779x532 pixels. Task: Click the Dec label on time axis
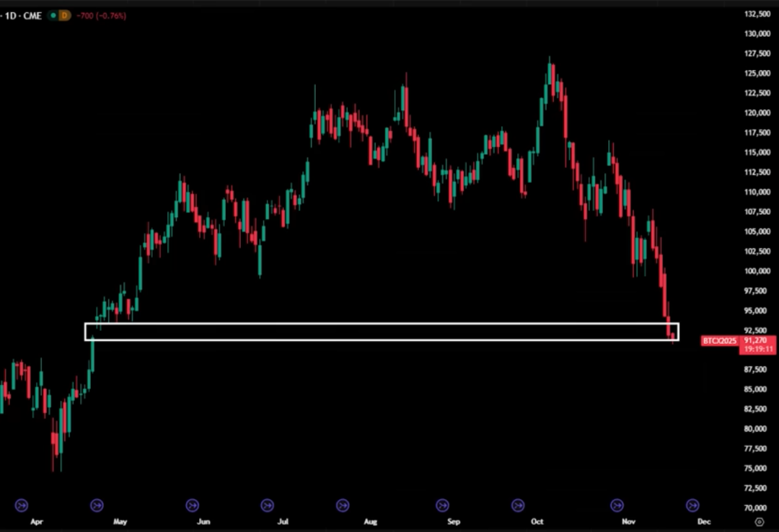click(704, 522)
